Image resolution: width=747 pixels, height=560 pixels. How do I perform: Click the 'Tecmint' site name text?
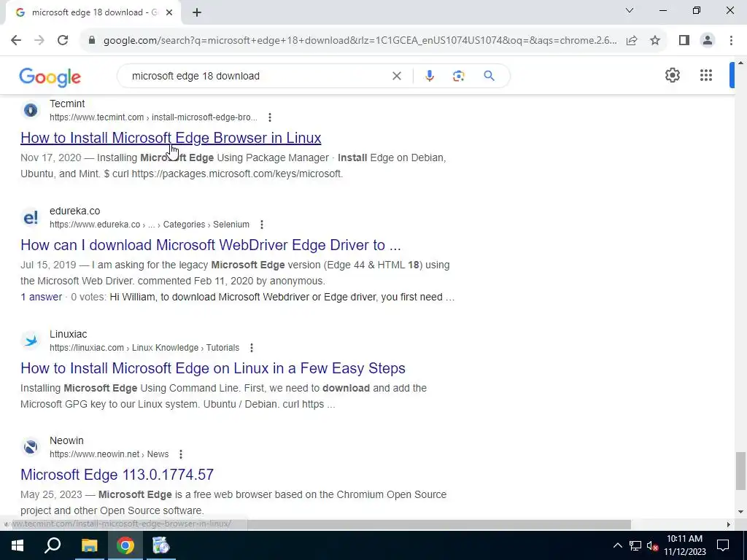pos(67,104)
